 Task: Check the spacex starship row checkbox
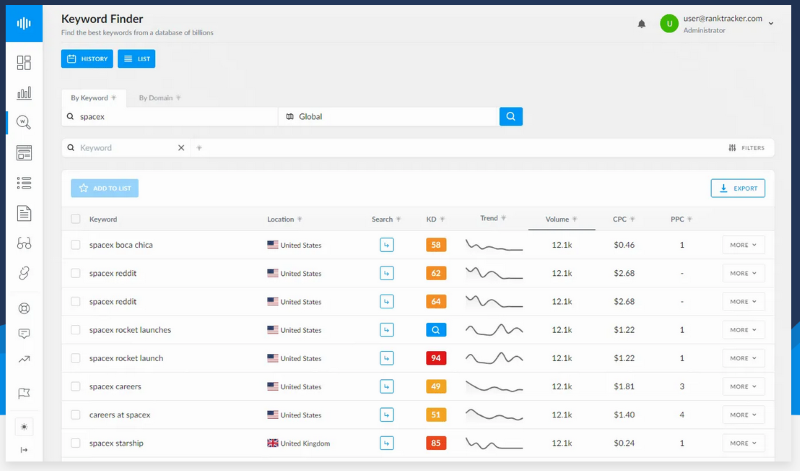pyautogui.click(x=76, y=443)
